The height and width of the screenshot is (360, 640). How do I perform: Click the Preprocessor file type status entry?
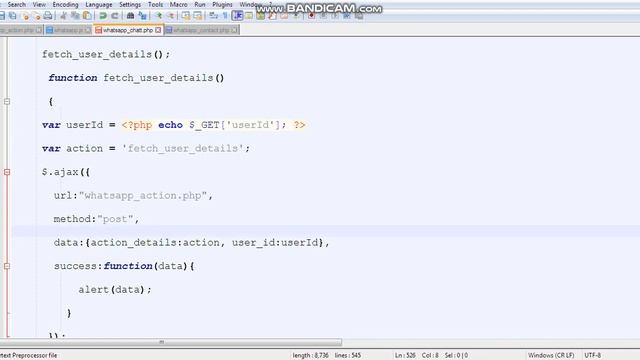pyautogui.click(x=29, y=356)
